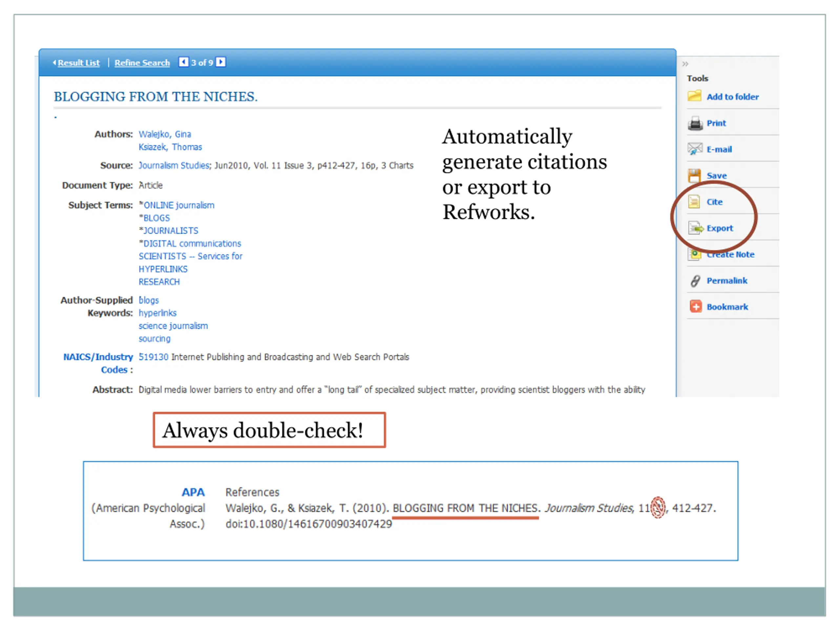Open subject term RESEARCH
This screenshot has width=840, height=630.
pos(159,282)
